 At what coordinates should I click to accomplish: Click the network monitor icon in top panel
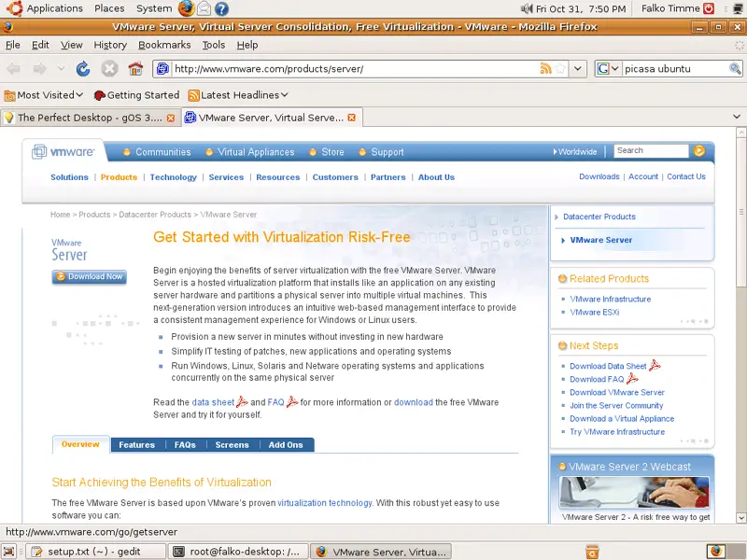[x=739, y=8]
